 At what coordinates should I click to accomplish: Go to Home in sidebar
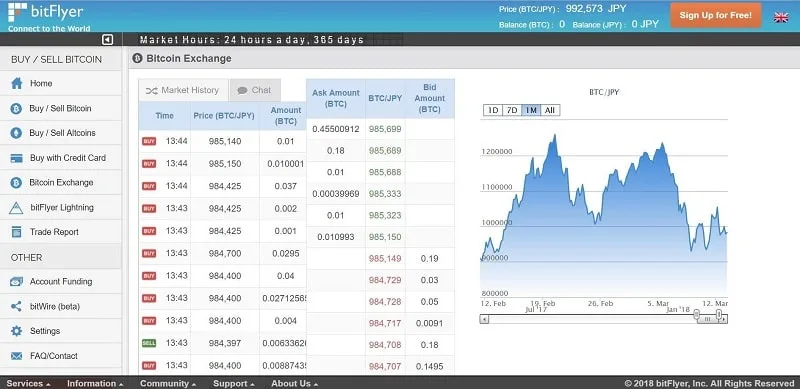[x=61, y=83]
